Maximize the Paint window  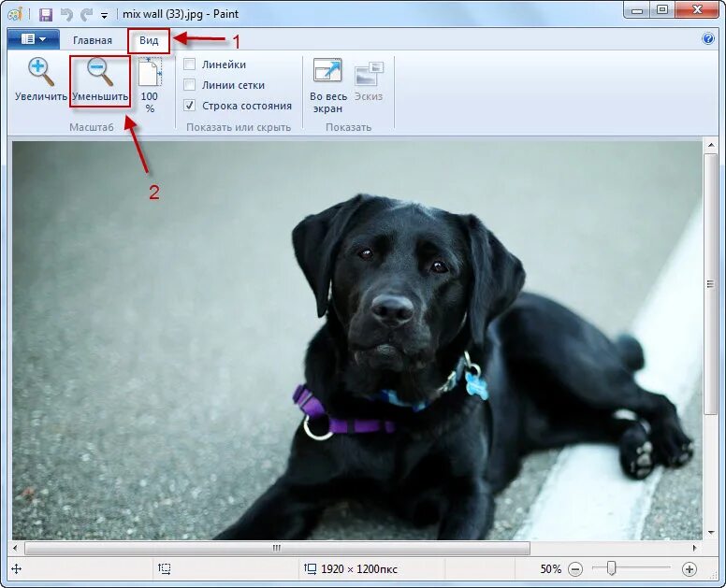click(x=662, y=10)
